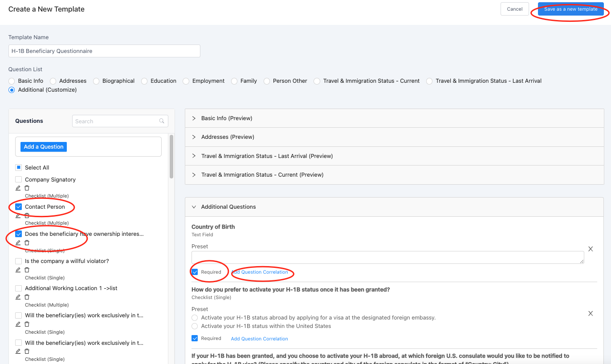Viewport: 611px width, 364px height.
Task: Select the Additional (Customize) radio button
Action: pos(12,90)
